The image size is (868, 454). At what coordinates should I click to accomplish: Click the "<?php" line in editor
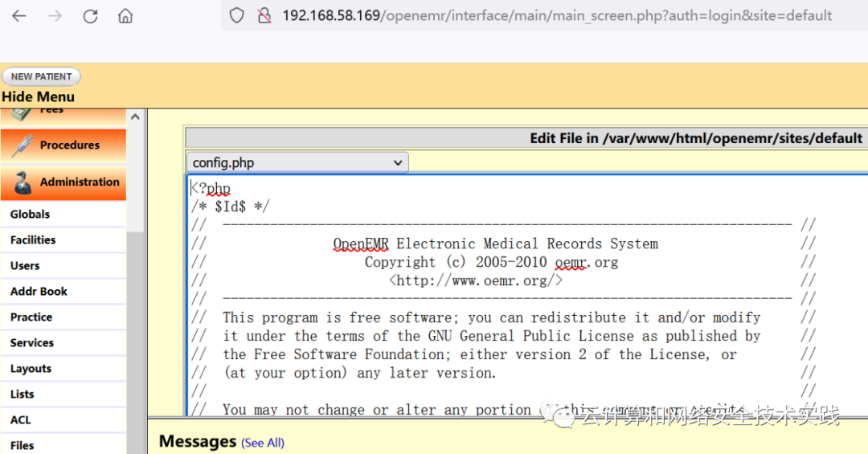click(211, 188)
